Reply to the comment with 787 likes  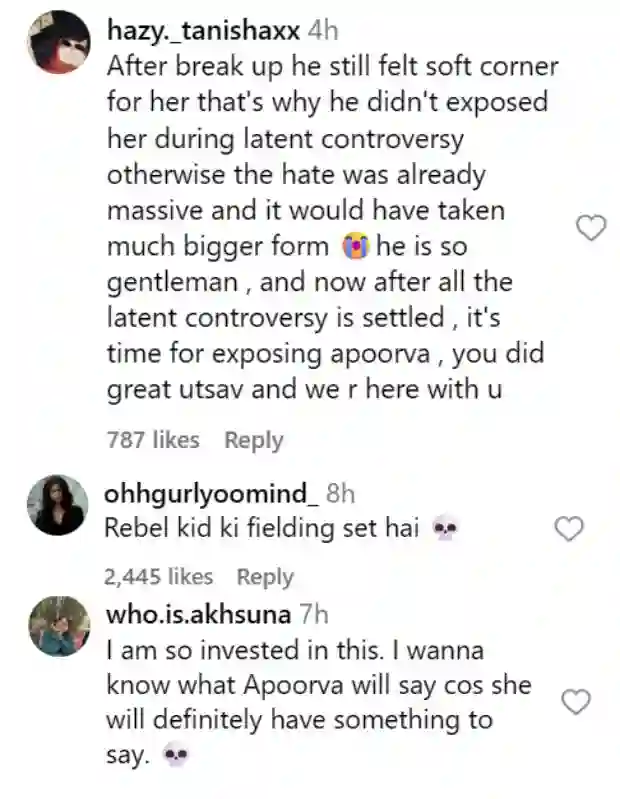253,440
